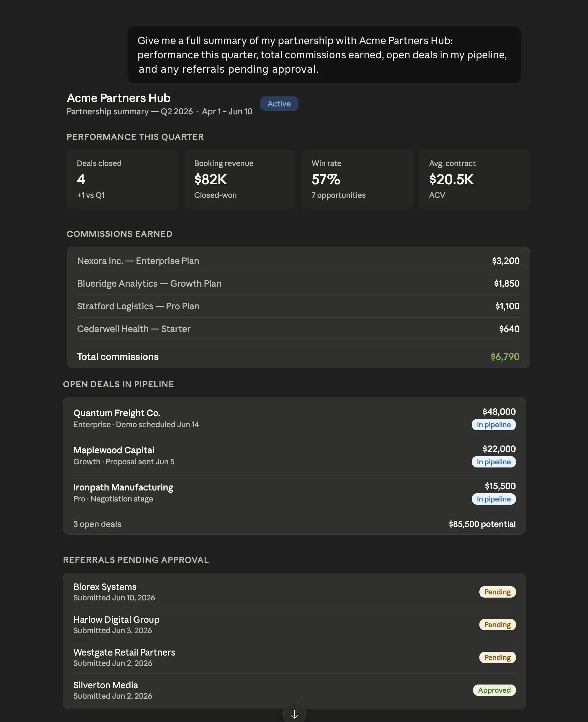This screenshot has height=722, width=588.
Task: Click In pipeline badge for Quantum Freight
Action: [x=494, y=425]
